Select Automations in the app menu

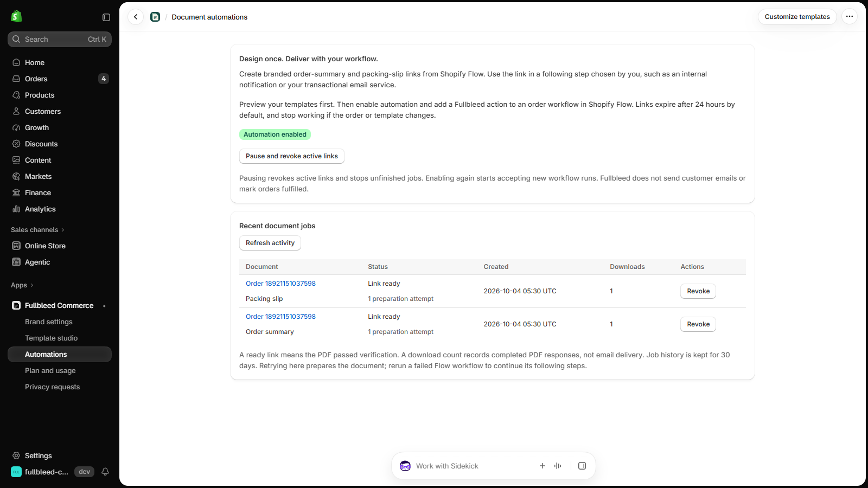(x=60, y=354)
